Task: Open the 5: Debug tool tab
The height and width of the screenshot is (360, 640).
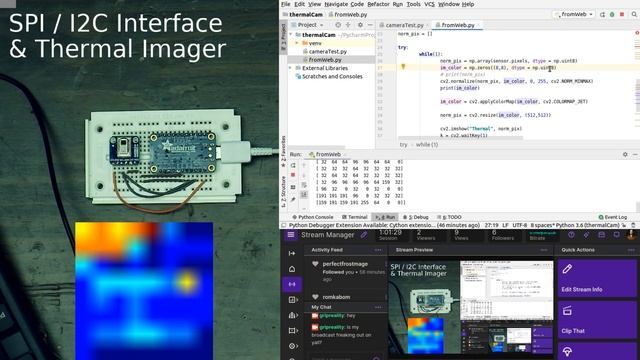Action: coord(416,217)
